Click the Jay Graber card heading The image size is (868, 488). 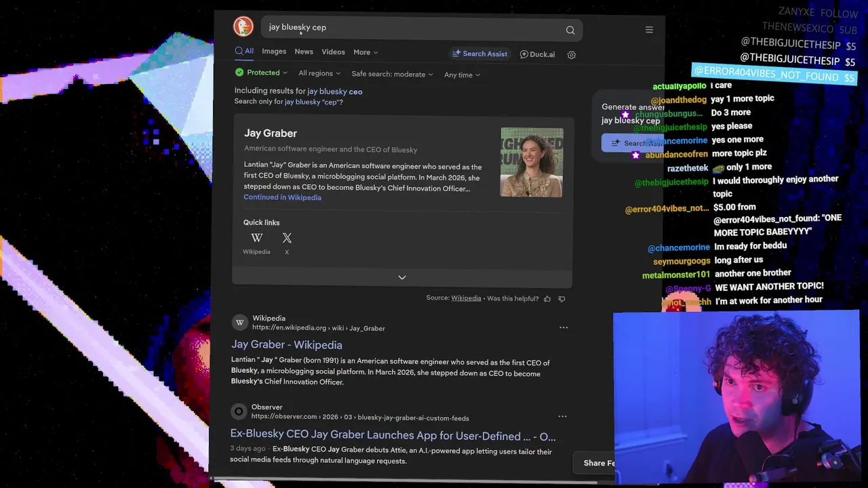point(271,134)
